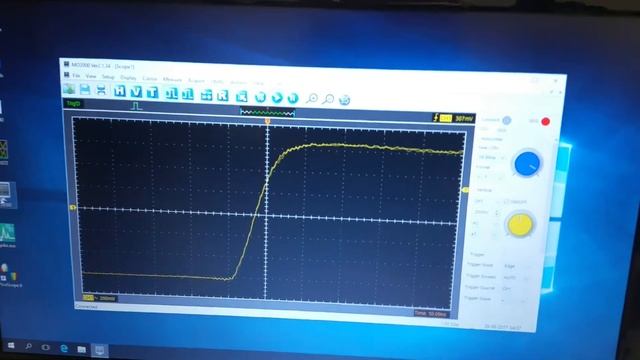Click the third round teal toolbar button
Viewport: 640px width, 360px height.
pyautogui.click(x=293, y=98)
